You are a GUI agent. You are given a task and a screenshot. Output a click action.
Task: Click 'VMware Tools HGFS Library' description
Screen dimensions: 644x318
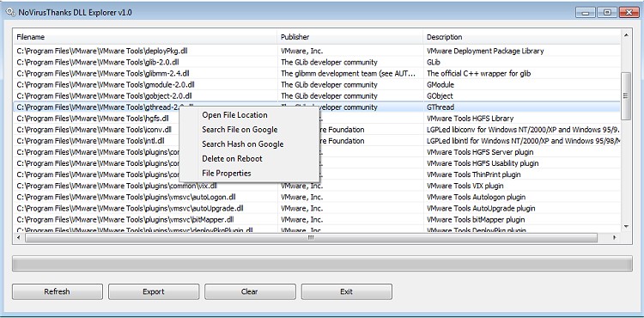click(471, 119)
